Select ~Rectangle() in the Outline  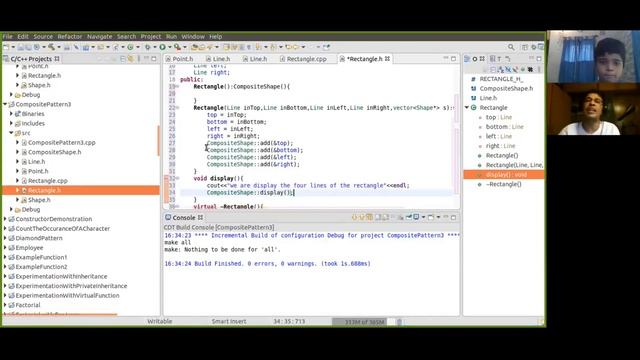[503, 184]
